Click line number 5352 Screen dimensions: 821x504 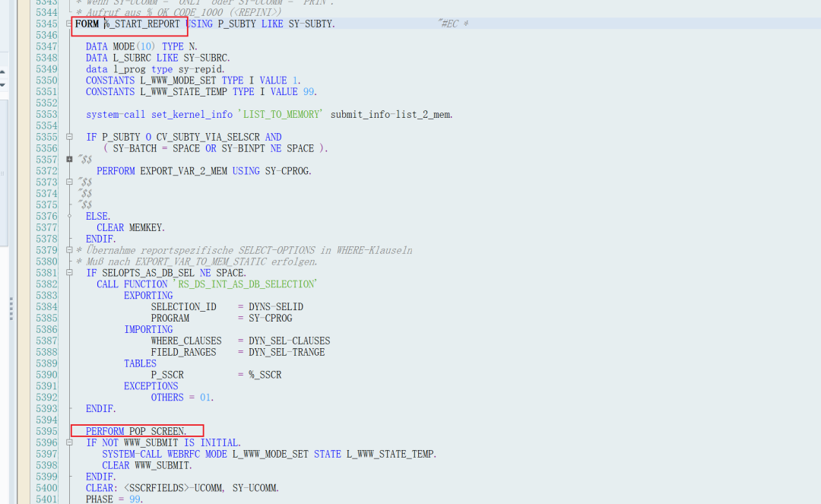tap(46, 103)
